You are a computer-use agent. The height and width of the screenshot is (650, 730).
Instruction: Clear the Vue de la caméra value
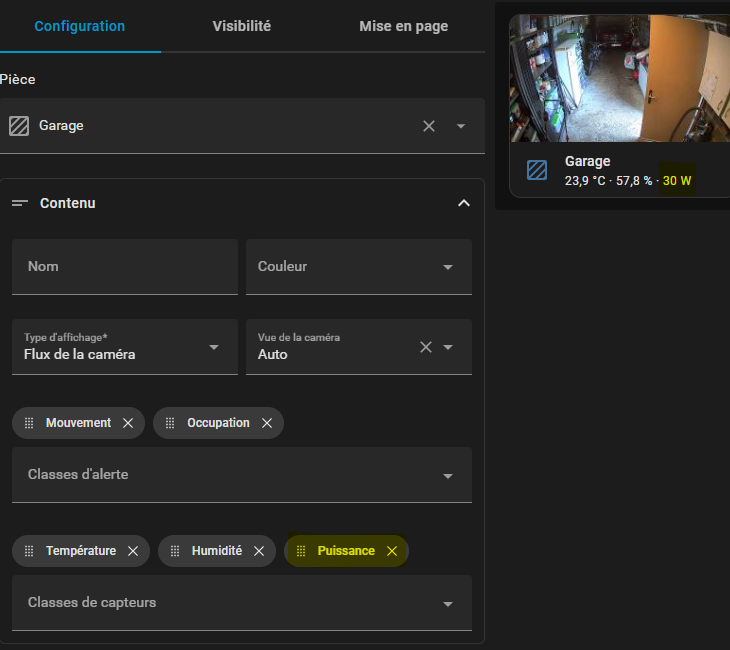point(425,347)
